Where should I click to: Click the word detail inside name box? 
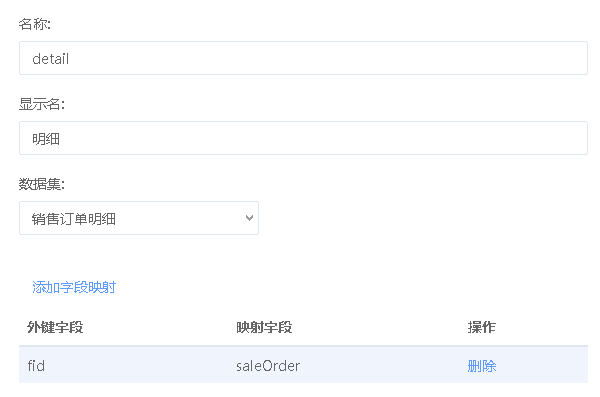click(x=51, y=59)
